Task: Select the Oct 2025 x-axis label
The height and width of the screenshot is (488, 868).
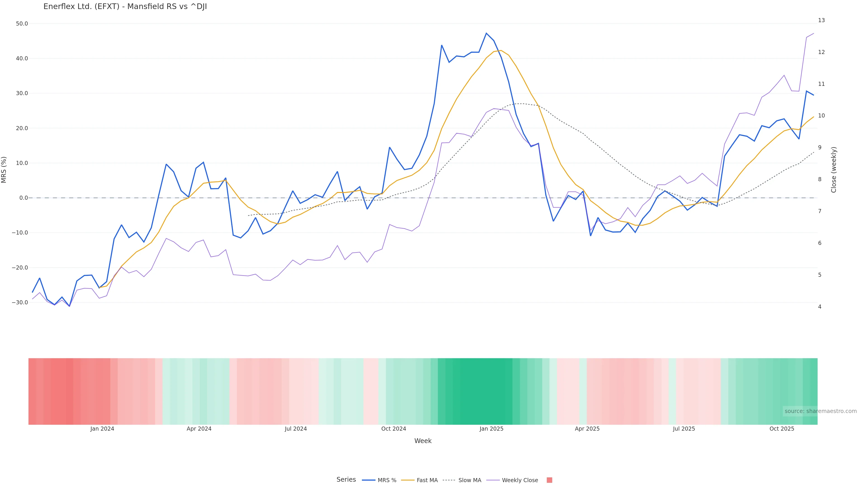Action: tap(781, 429)
